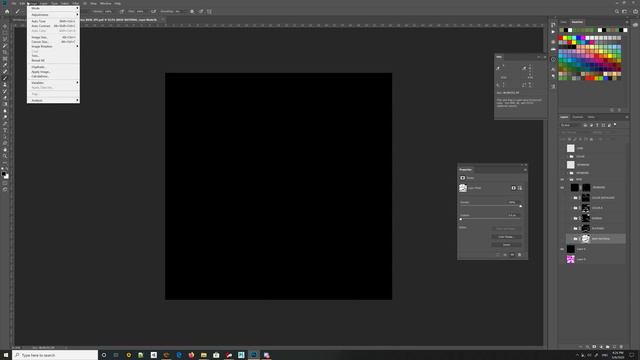Choose Apply Image menu entry

(x=53, y=72)
